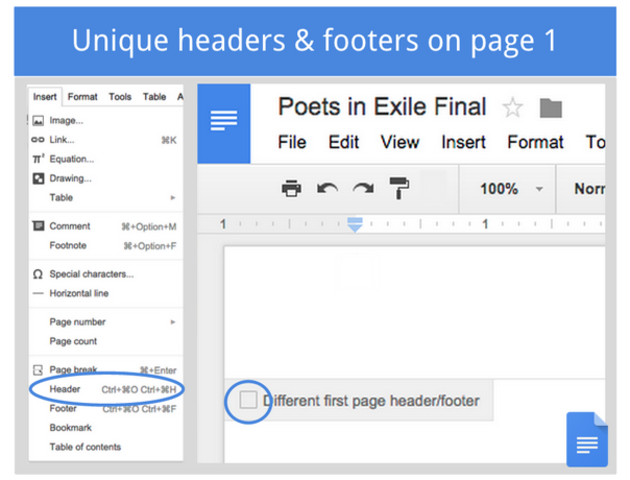Open the Normal text style dropdown

click(x=589, y=189)
